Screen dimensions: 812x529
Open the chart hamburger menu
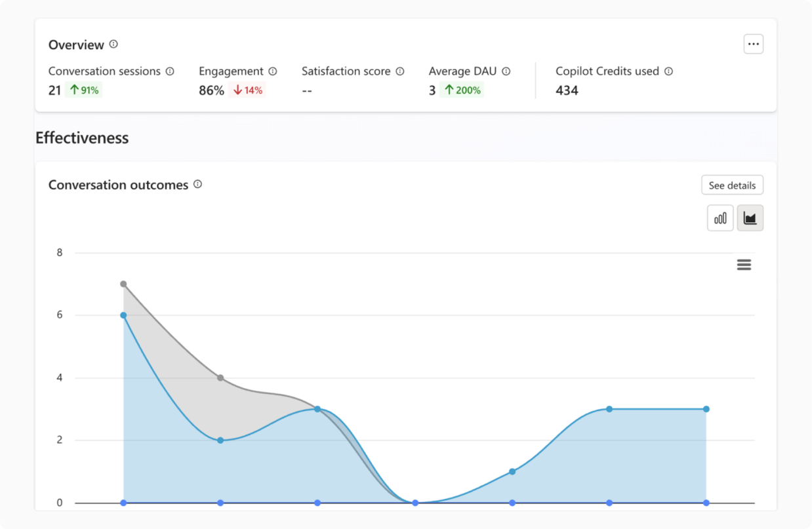[x=744, y=265]
